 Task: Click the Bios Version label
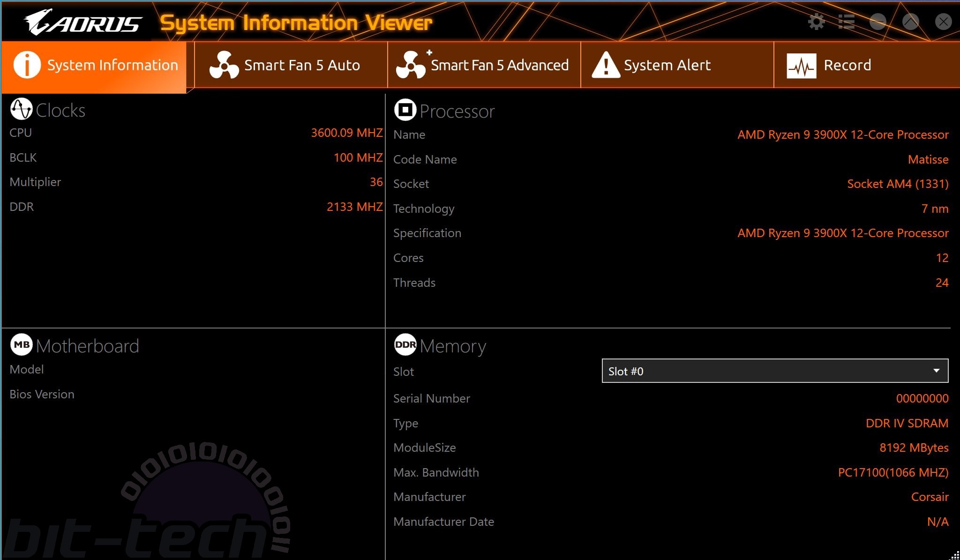pyautogui.click(x=42, y=394)
